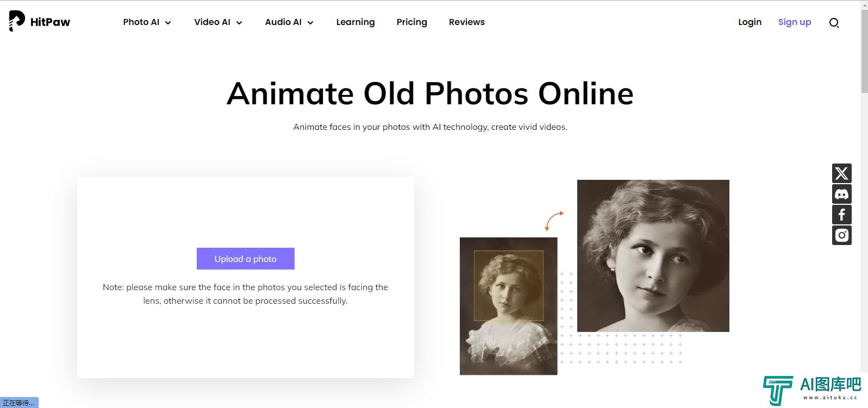
Task: Expand the Video AI dropdown arrow
Action: pos(239,23)
